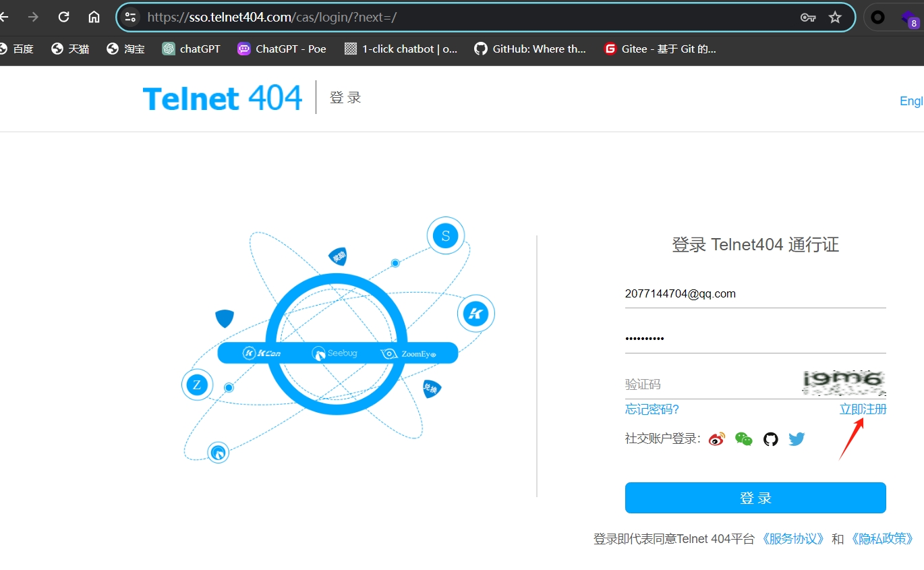This screenshot has height=570, width=924.
Task: Click the black circle extension icon
Action: 877,18
